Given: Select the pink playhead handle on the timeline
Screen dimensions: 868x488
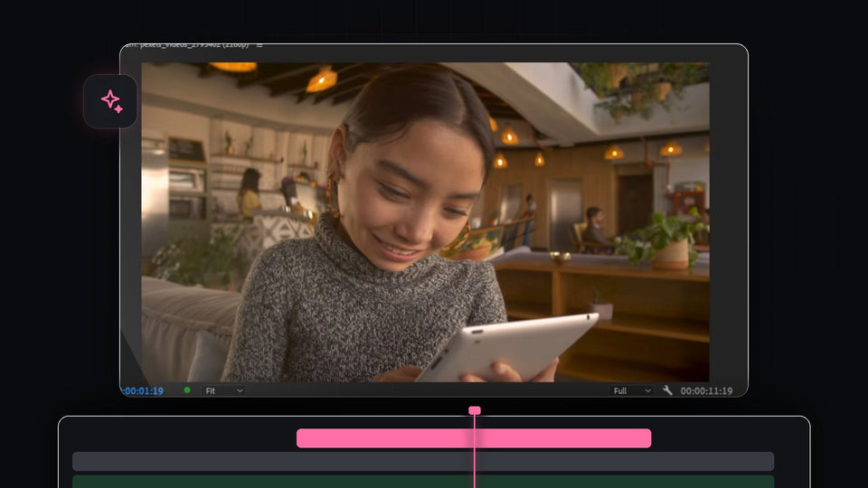Looking at the screenshot, I should pyautogui.click(x=475, y=410).
